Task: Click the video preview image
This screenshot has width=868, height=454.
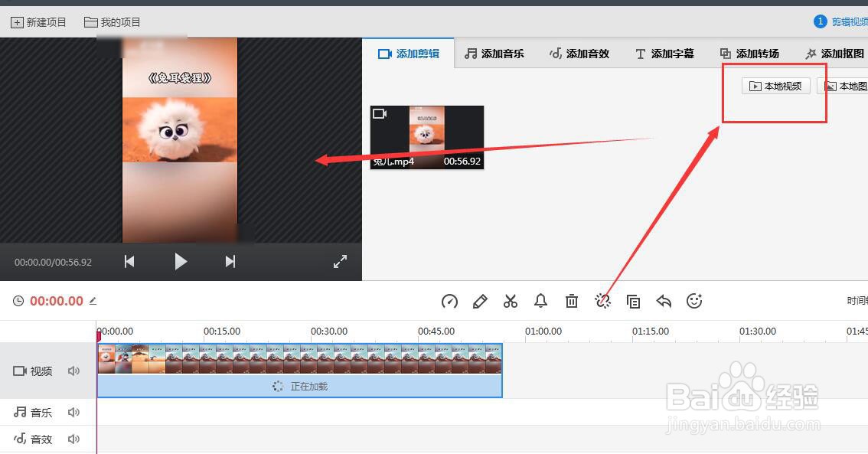Action: tap(180, 140)
